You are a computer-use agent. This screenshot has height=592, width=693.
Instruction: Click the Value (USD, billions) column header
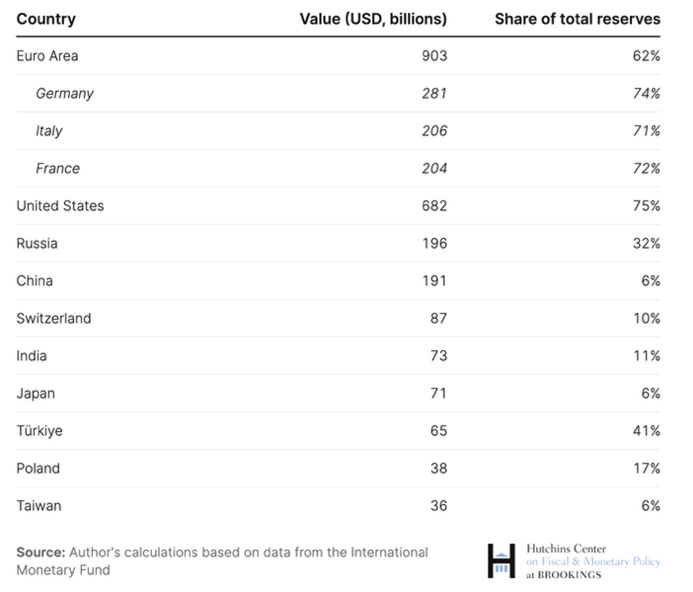coord(373,19)
